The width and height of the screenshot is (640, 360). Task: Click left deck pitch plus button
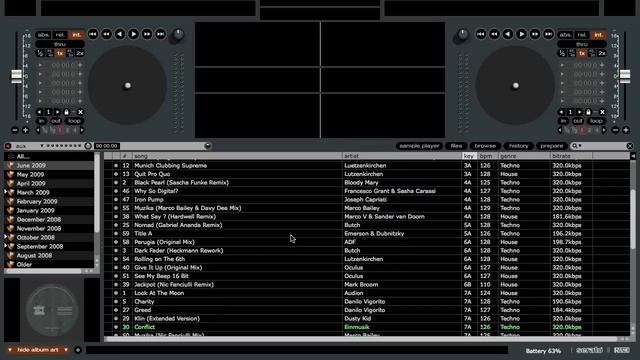point(25,130)
